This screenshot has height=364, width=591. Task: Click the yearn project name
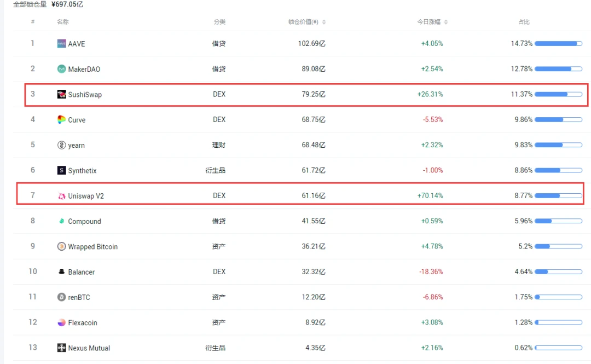[76, 145]
